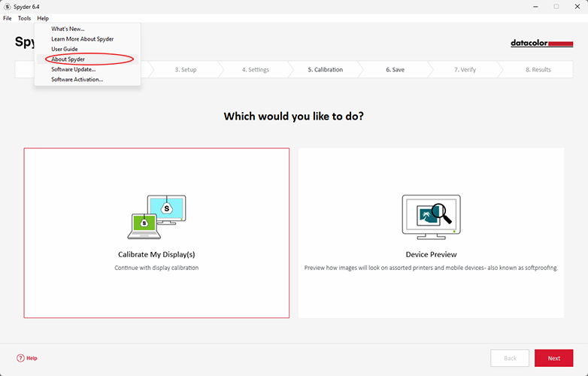Select the 6. Save step
Image resolution: width=588 pixels, height=376 pixels.
[x=395, y=70]
